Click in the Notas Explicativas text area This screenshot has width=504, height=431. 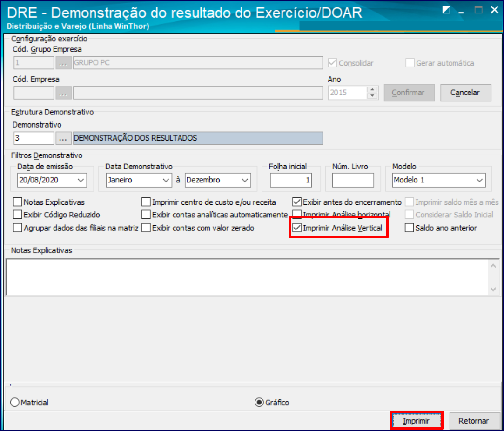click(x=247, y=277)
